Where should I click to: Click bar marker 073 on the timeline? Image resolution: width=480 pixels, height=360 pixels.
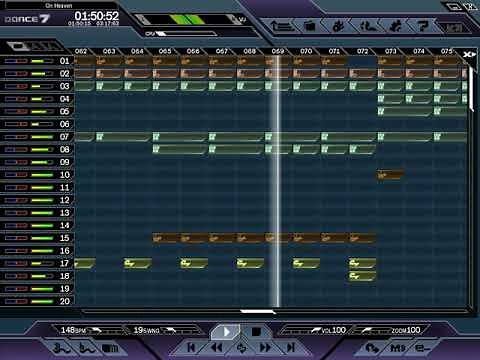(391, 51)
